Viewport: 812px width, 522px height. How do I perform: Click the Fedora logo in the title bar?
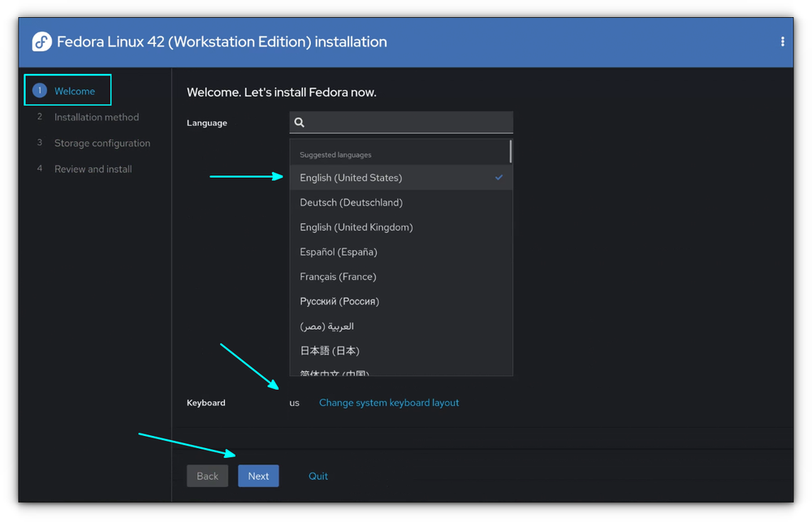point(41,41)
